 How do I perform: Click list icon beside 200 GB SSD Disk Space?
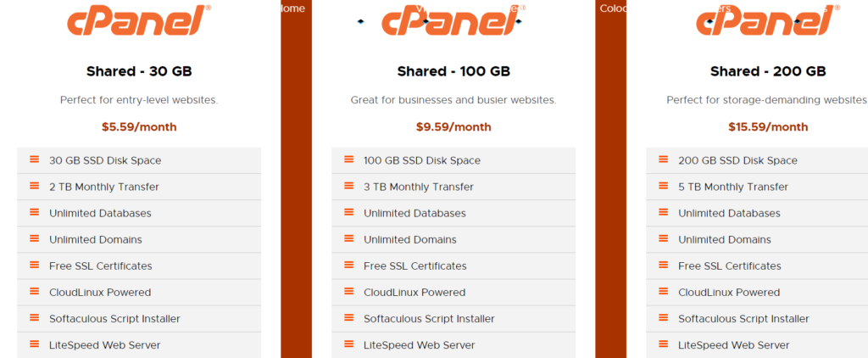(663, 159)
